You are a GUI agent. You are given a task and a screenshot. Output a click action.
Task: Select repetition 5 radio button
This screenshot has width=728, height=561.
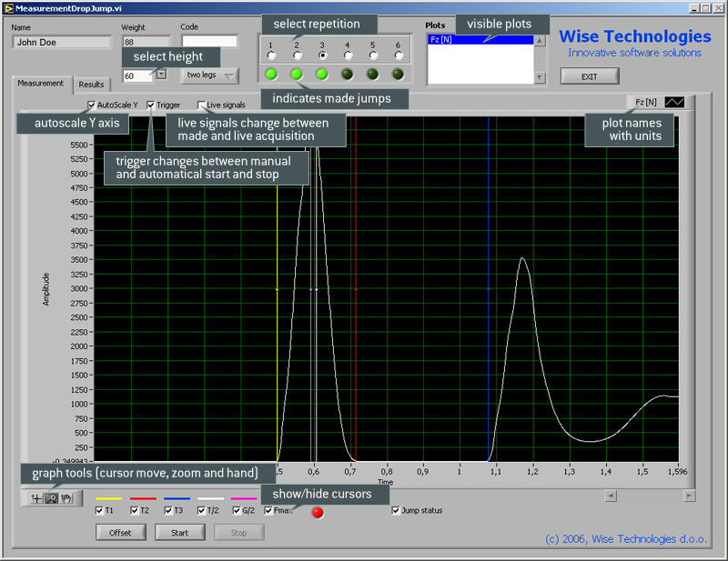pyautogui.click(x=373, y=55)
